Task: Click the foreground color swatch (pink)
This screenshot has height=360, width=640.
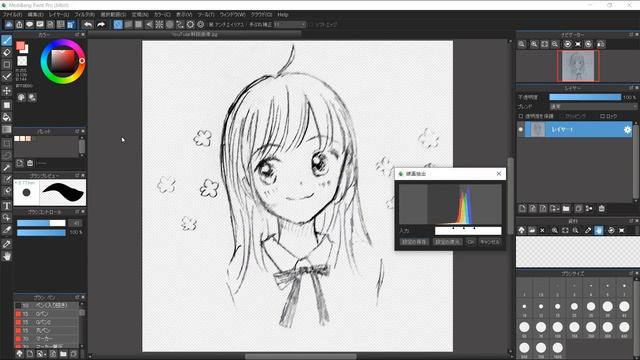Action: [20, 46]
